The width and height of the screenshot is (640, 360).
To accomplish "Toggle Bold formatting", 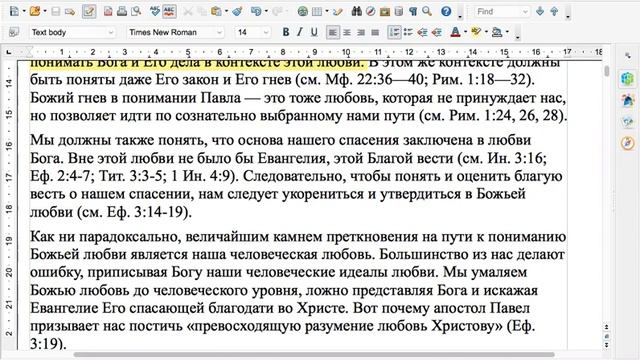I will pyautogui.click(x=286, y=32).
